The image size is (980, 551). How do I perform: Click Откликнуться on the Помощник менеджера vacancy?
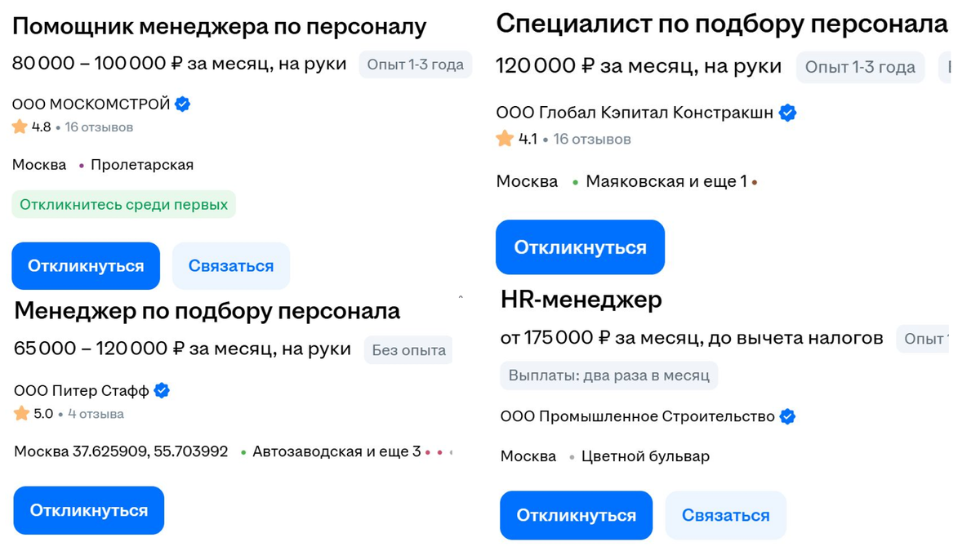[x=85, y=264]
